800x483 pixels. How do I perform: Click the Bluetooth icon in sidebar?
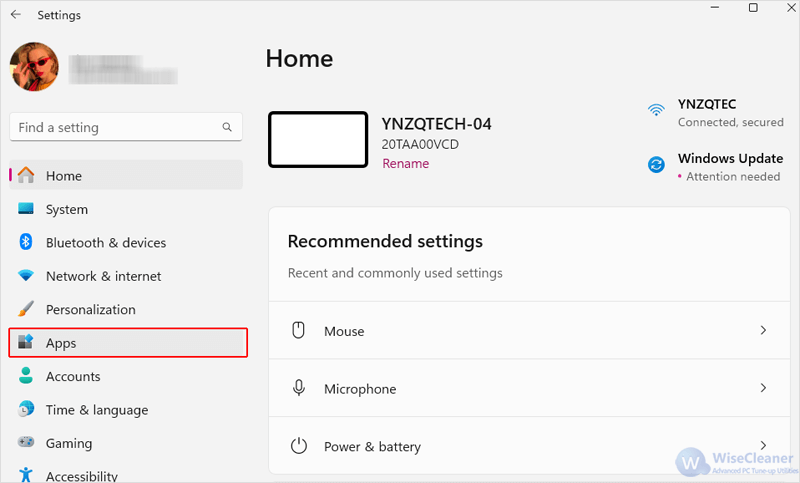26,242
